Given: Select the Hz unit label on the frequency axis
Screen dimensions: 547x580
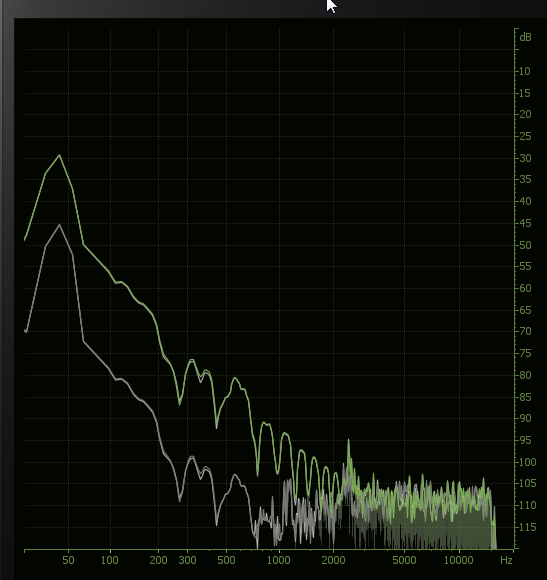Looking at the screenshot, I should coord(506,560).
